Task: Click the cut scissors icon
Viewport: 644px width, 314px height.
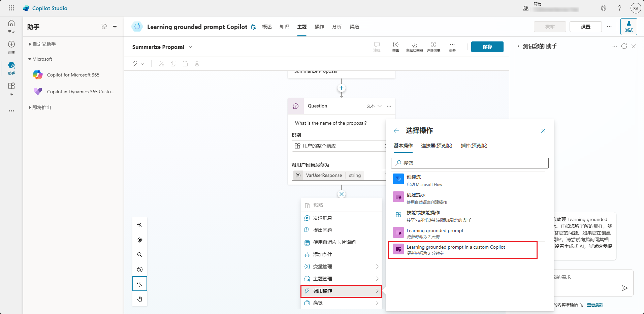Action: point(162,64)
